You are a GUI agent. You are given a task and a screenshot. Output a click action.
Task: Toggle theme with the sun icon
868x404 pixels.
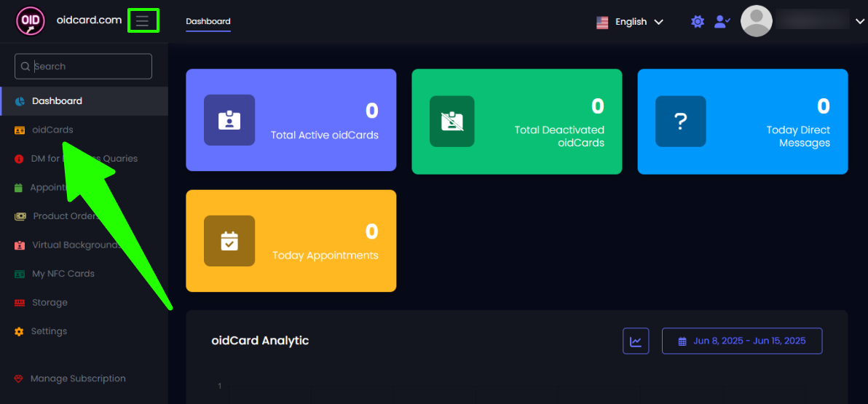[x=698, y=22]
